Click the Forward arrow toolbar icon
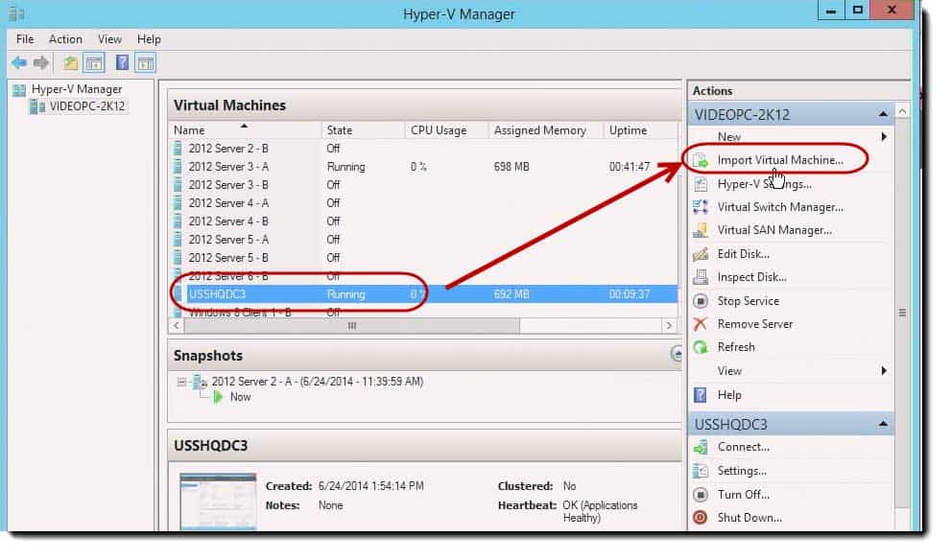The width and height of the screenshot is (951, 560). point(41,62)
